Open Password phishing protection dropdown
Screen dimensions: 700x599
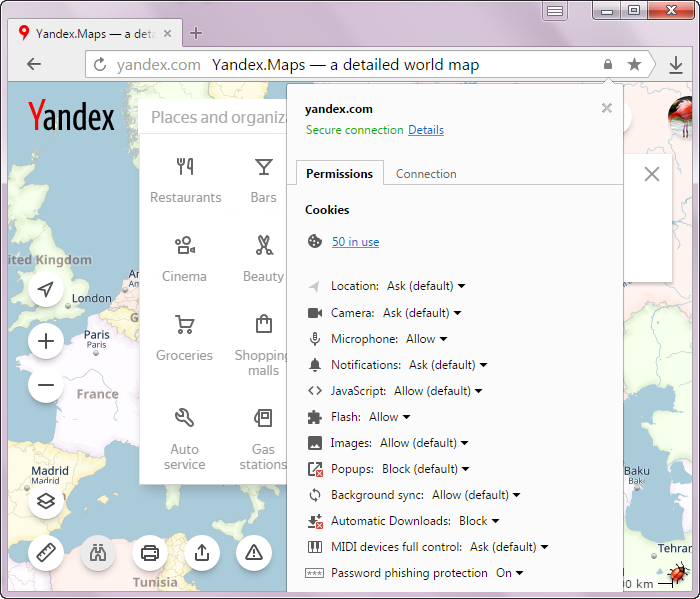click(509, 573)
